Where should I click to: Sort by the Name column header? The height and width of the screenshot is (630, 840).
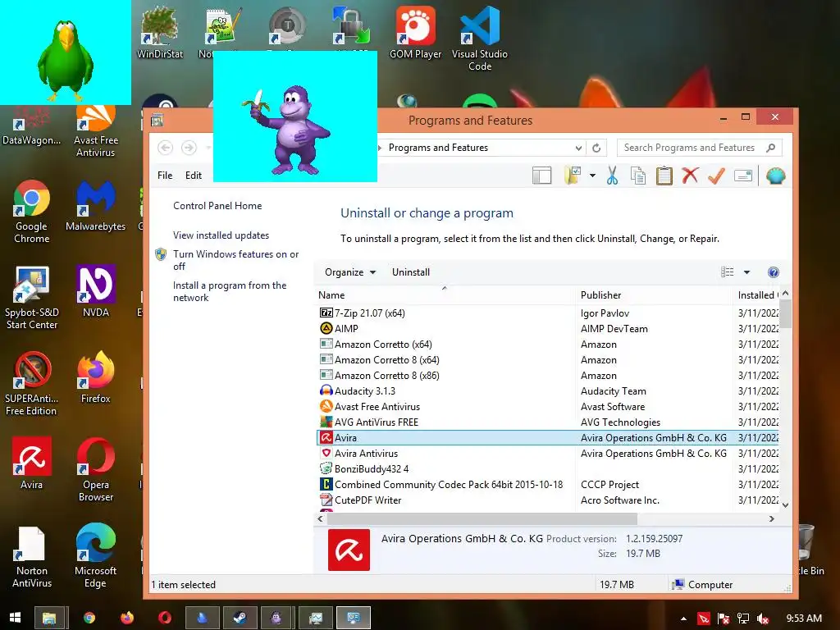pos(445,295)
